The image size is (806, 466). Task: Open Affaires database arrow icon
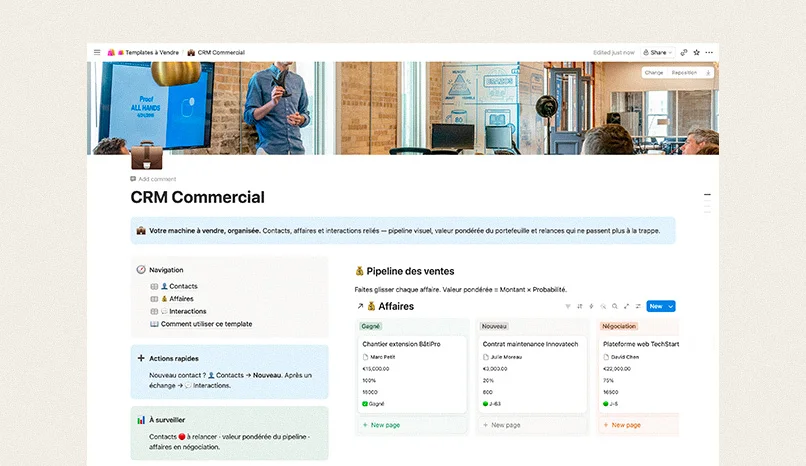click(x=360, y=306)
